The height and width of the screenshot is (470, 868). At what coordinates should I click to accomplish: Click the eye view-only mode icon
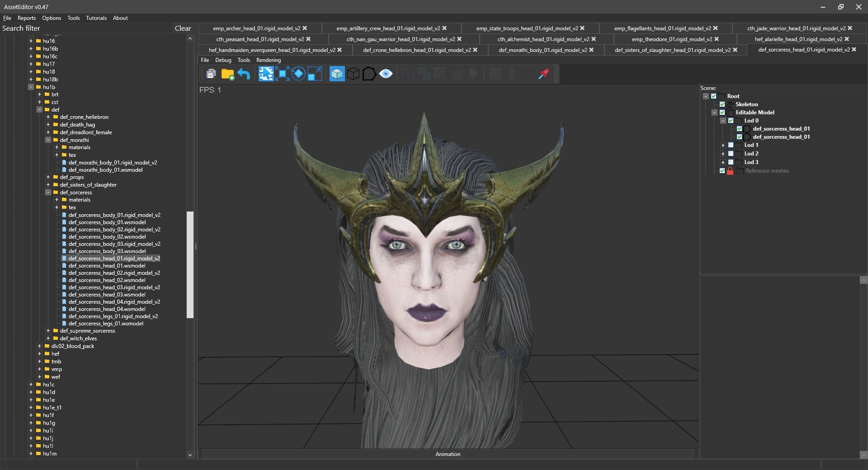(x=386, y=74)
